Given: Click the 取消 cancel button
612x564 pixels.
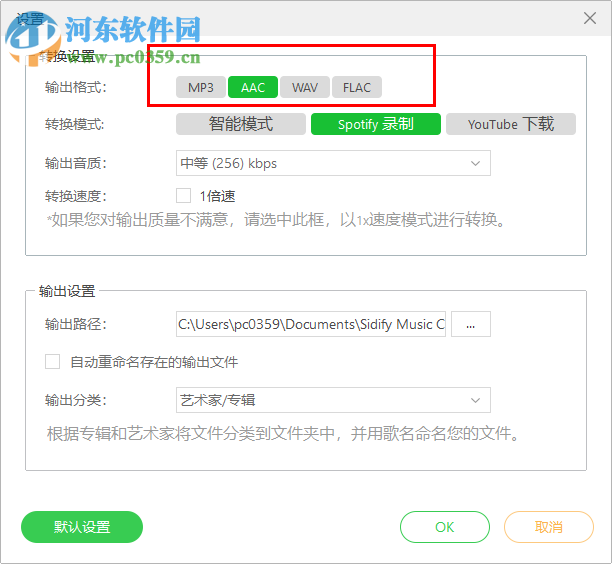Looking at the screenshot, I should pos(548,527).
